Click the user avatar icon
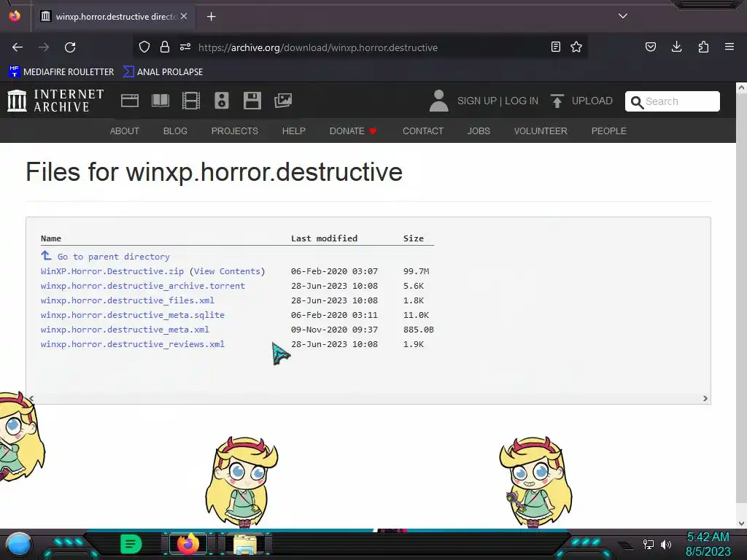747x560 pixels. click(438, 101)
